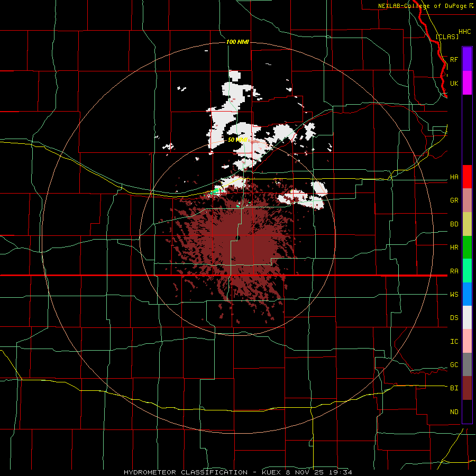Click the aqua RA legend swatch
This screenshot has width=476, height=476.
coord(467,271)
